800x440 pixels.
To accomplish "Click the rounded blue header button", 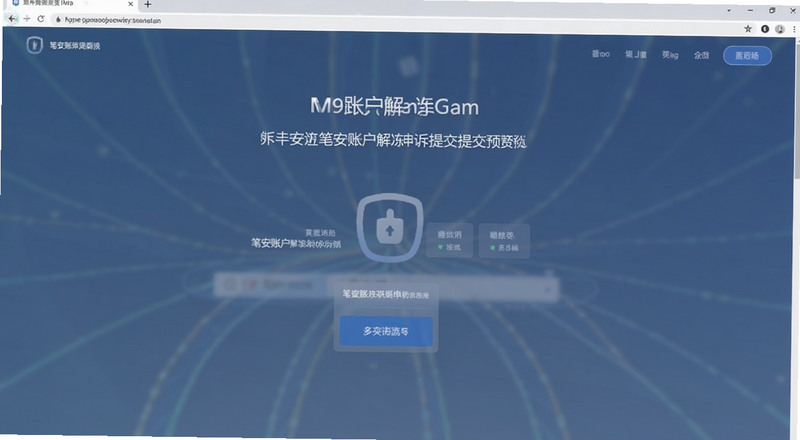I will (747, 56).
